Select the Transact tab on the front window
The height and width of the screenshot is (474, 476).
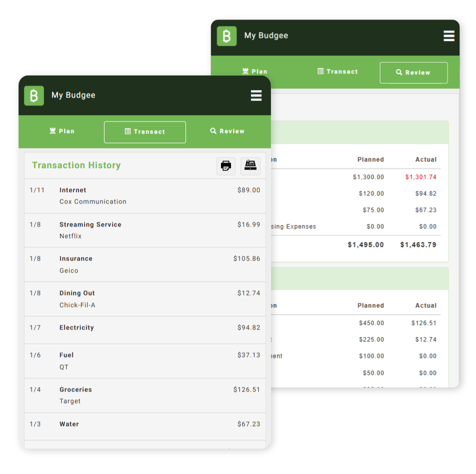click(x=144, y=131)
